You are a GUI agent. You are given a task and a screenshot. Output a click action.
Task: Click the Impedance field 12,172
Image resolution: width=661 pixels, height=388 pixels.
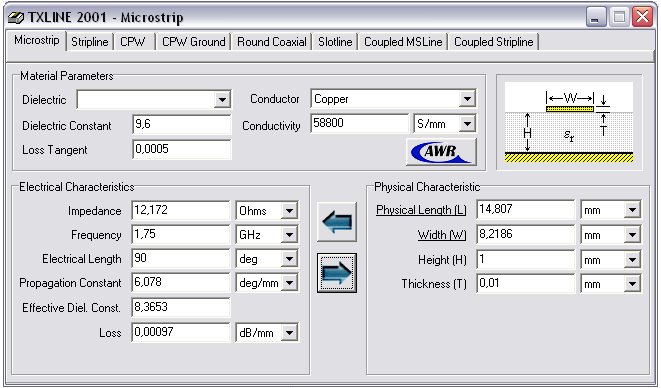(x=181, y=210)
